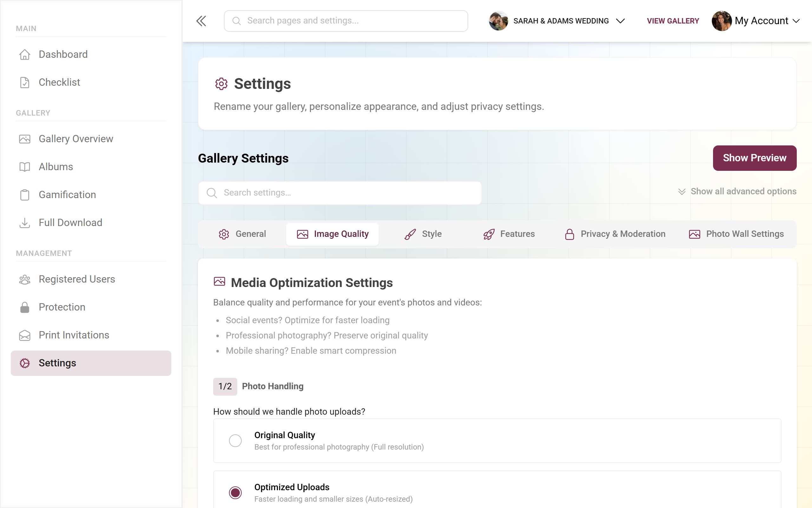Click 'Mobile sharing? Enable smart compression' text

pos(311,351)
